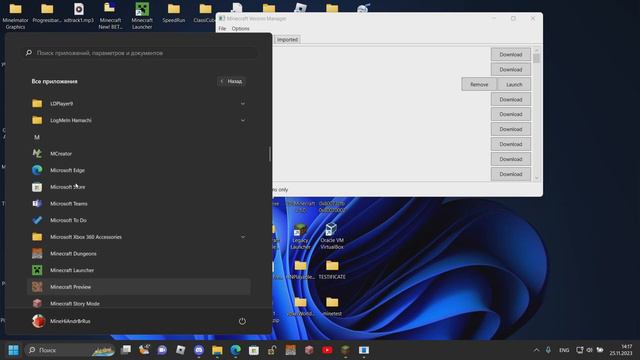
Task: Switch to the Imported tab
Action: pyautogui.click(x=287, y=40)
